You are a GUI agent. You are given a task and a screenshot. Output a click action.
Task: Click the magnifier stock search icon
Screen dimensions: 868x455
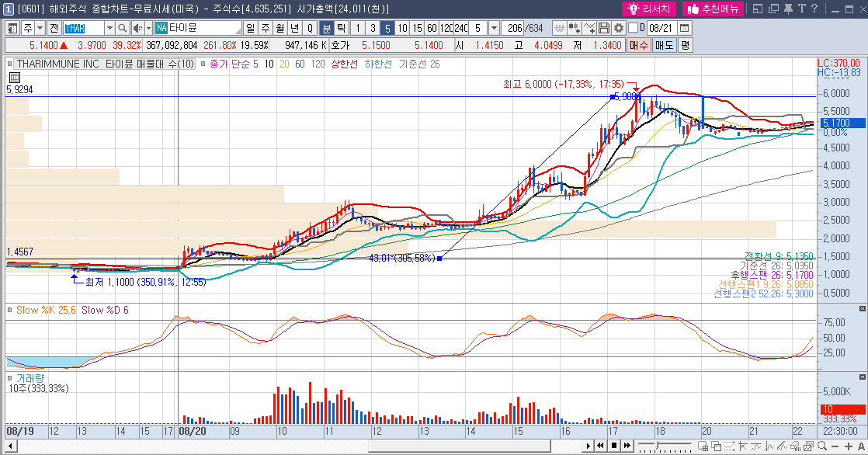pyautogui.click(x=122, y=28)
